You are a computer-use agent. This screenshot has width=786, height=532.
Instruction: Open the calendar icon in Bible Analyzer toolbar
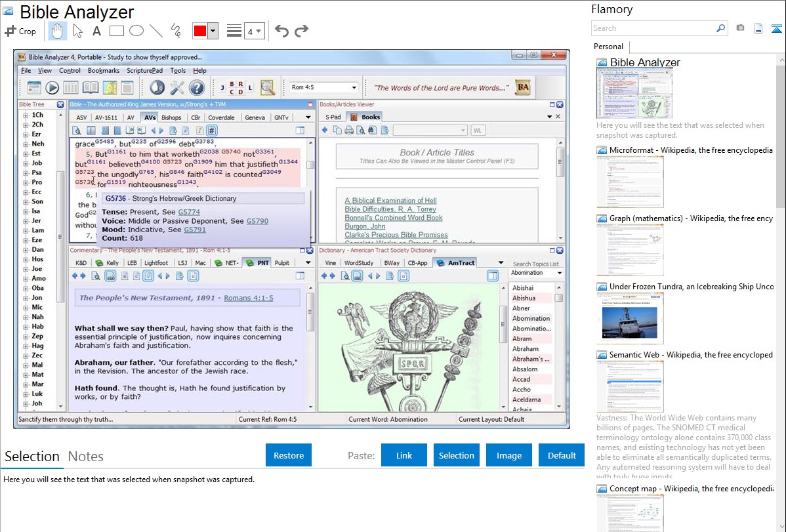coord(33,88)
